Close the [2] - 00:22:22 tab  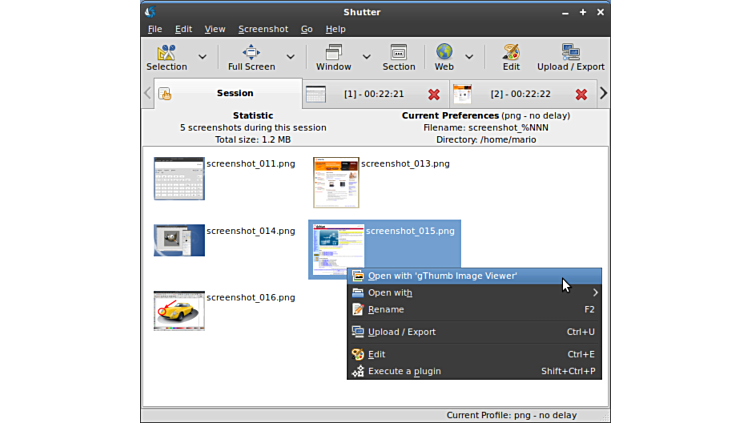[581, 94]
